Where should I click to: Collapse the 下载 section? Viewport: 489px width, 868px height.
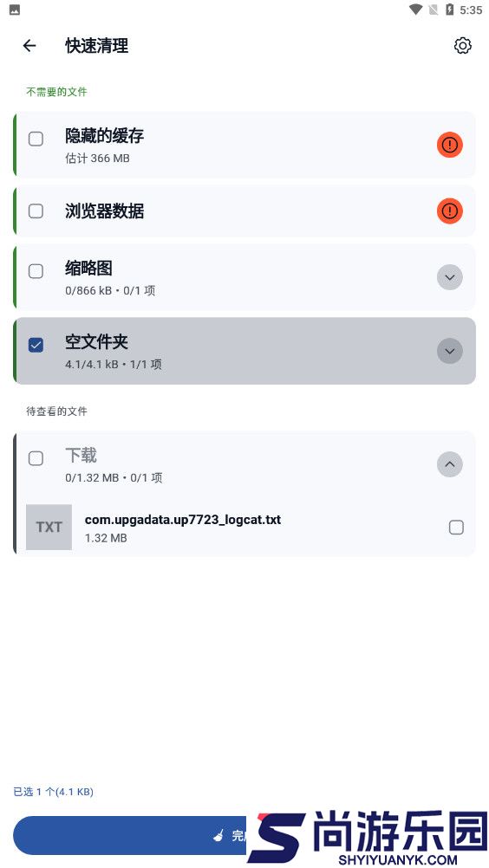pyautogui.click(x=450, y=464)
